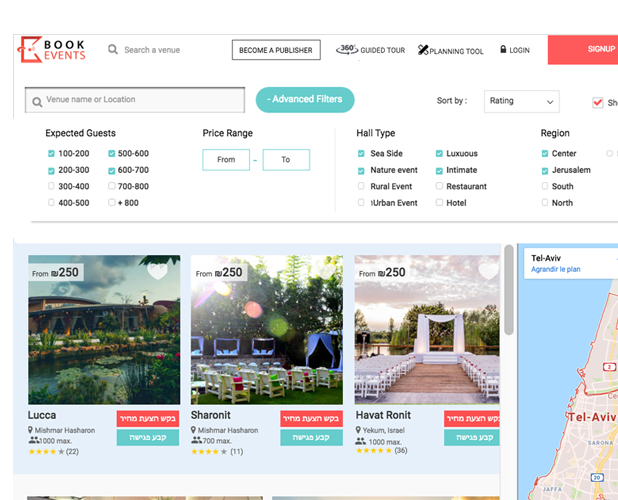Click the Lucca location pin icon
This screenshot has width=618, height=500.
click(x=30, y=430)
